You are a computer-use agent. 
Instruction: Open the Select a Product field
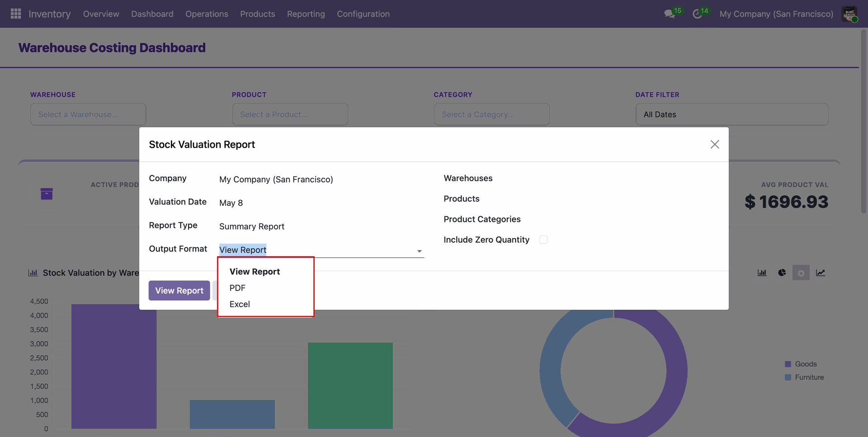290,114
